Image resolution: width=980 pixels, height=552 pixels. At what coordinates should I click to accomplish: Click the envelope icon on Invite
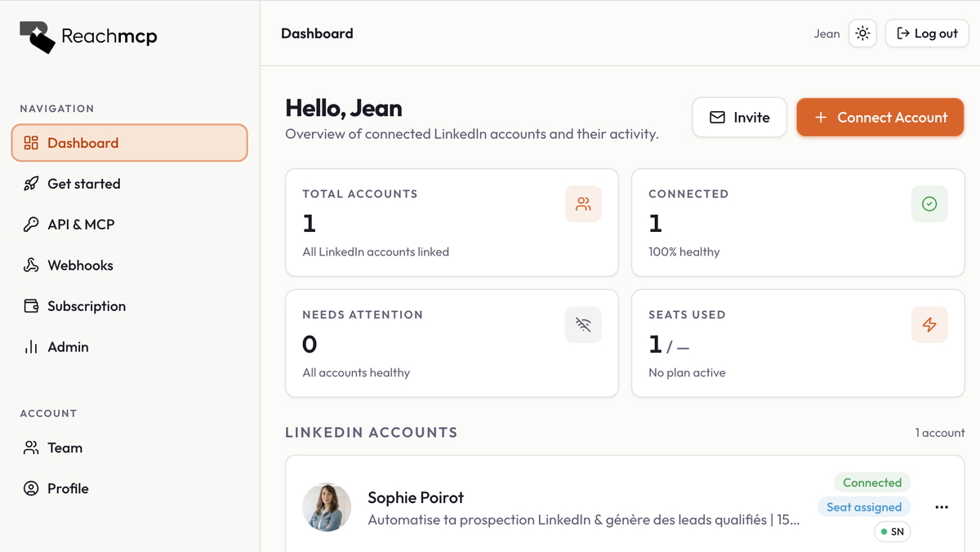(717, 118)
